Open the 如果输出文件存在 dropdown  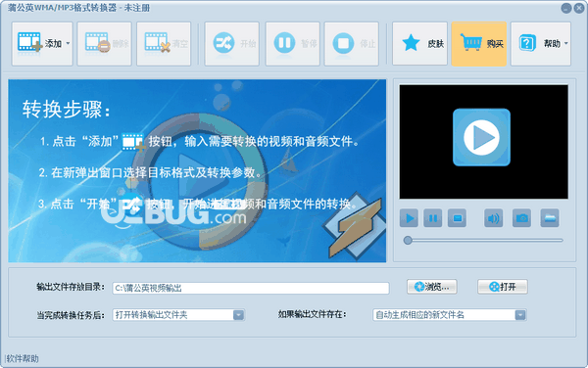(x=450, y=315)
